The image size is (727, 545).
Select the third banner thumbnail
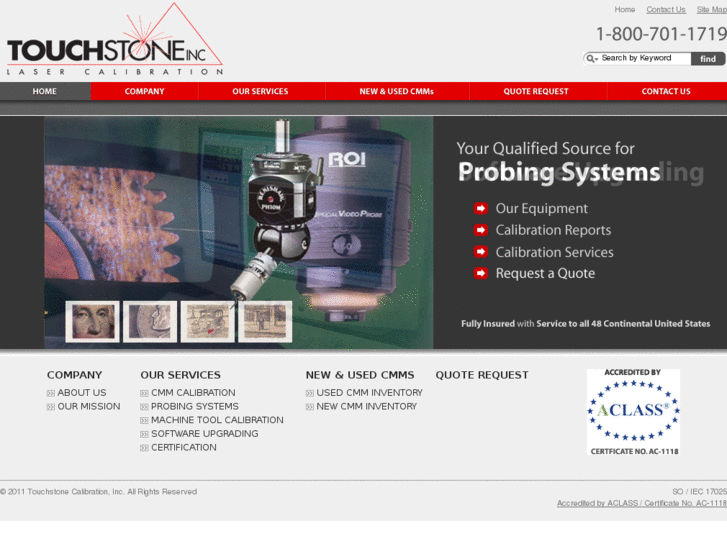click(207, 321)
